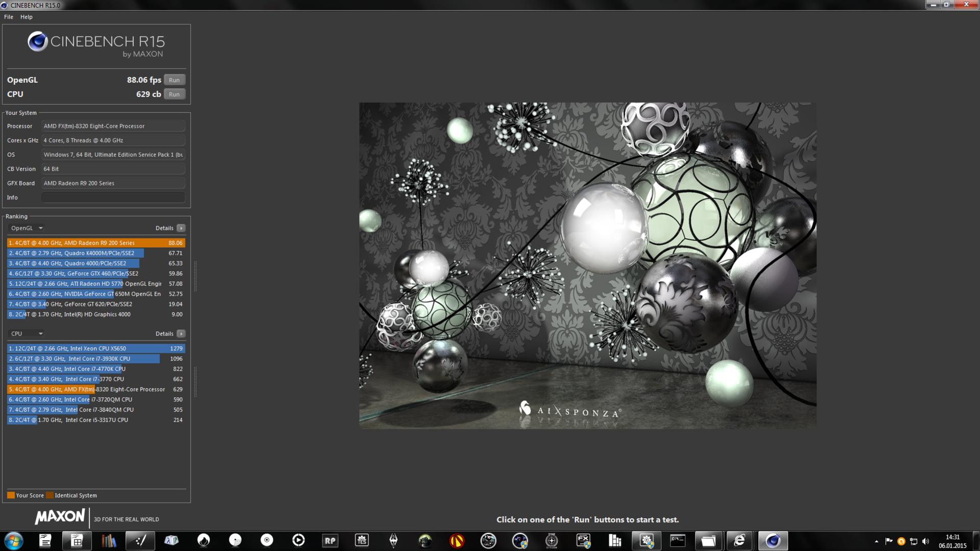This screenshot has height=551, width=980.
Task: Select the Core i7-3840QM CPU ranking row
Action: pos(96,410)
